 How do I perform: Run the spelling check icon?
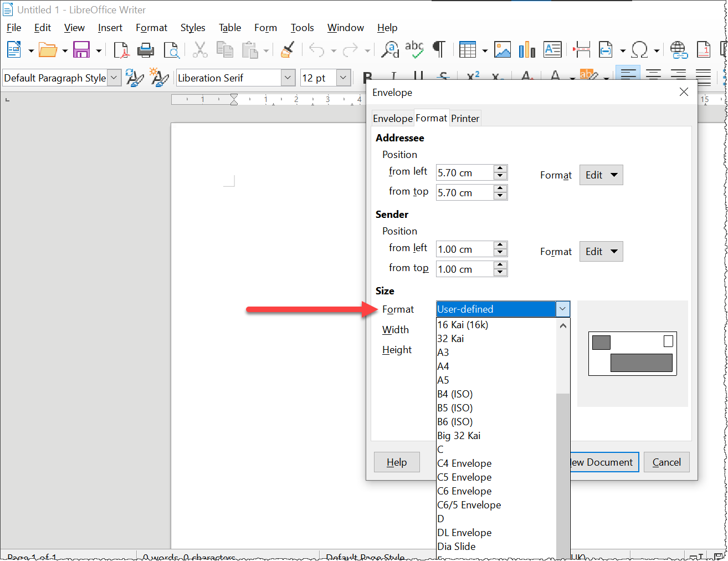click(414, 50)
